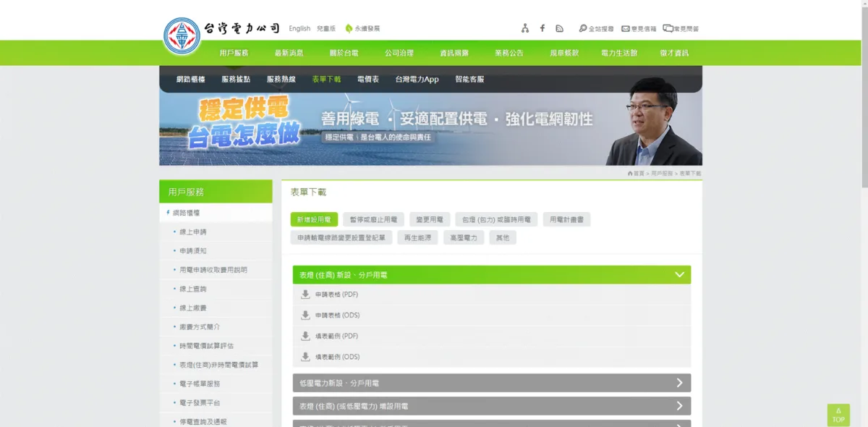
Task: Open 表燈(住商)非時間電價試算 in sidebar
Action: [x=219, y=365]
